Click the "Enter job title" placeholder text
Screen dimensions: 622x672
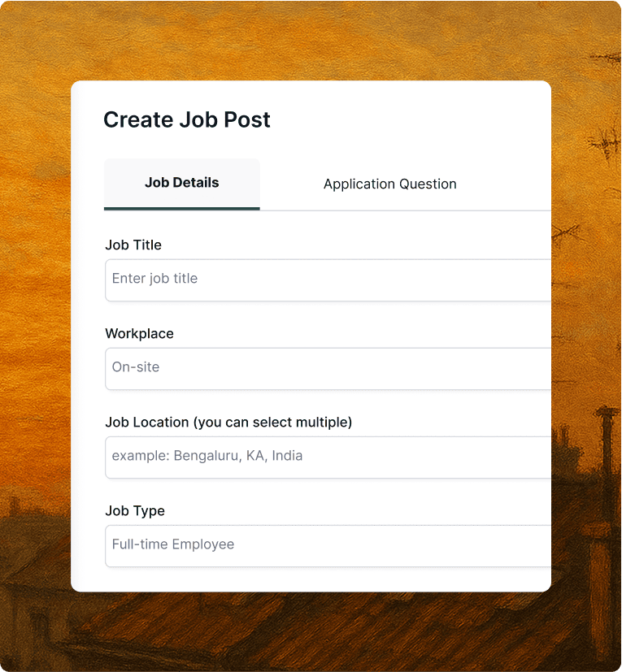coord(154,279)
